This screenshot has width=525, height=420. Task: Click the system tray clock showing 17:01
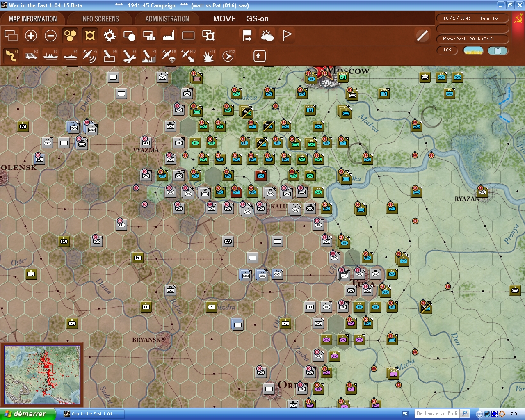(514, 414)
